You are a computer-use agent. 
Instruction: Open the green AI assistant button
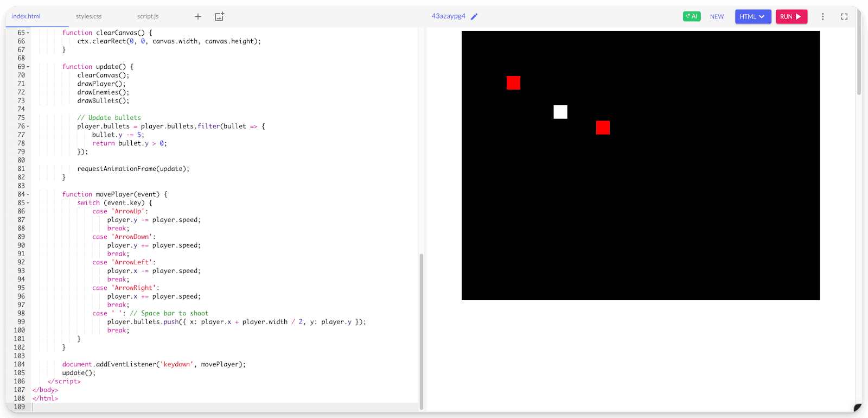[691, 16]
